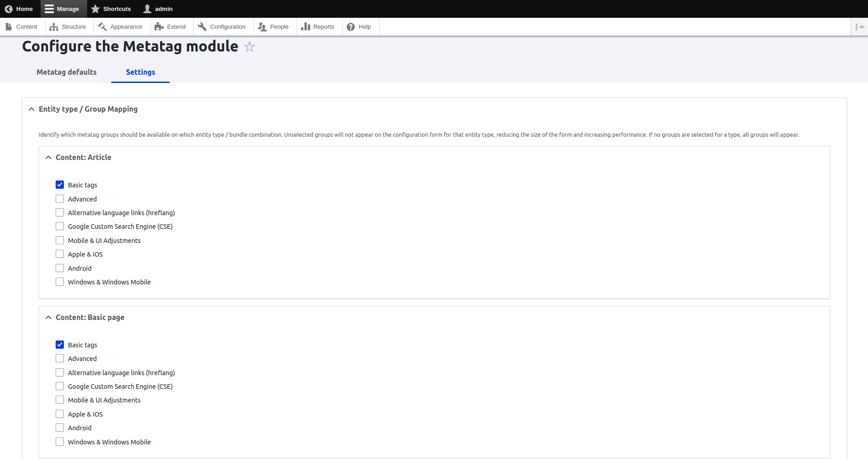868x459 pixels.
Task: Enable Advanced tags for Content: Article
Action: coord(60,199)
